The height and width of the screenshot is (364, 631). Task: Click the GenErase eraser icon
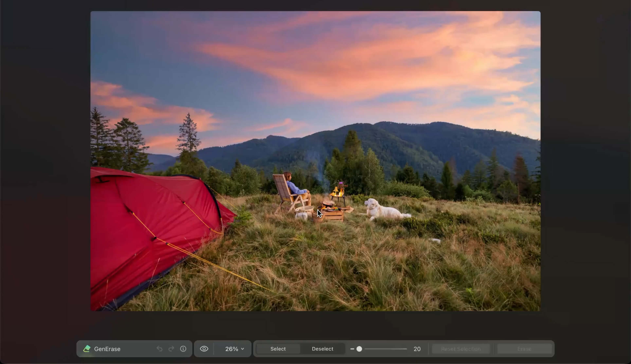point(87,349)
